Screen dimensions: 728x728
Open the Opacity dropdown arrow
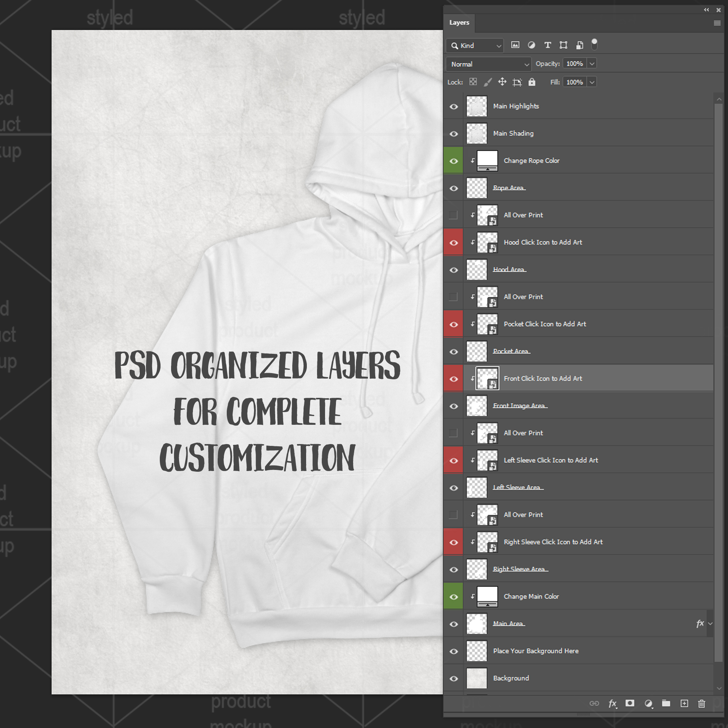point(592,64)
